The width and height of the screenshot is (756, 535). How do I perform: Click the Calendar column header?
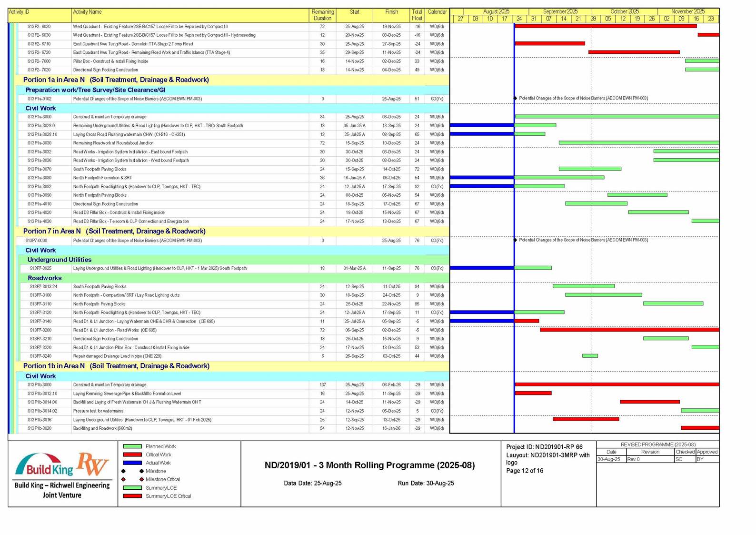(437, 15)
